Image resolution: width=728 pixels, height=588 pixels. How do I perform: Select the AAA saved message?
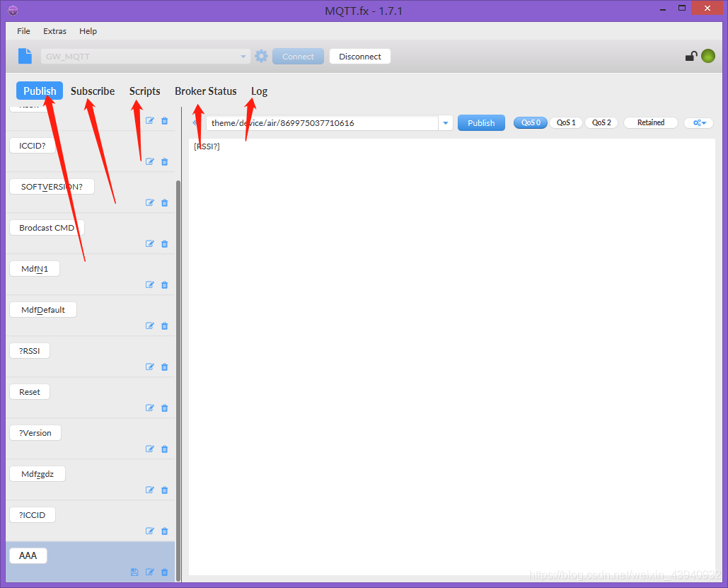(x=28, y=555)
